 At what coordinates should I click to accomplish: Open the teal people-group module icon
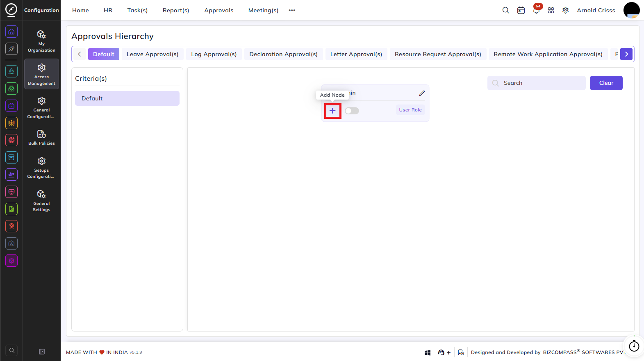coord(11,71)
